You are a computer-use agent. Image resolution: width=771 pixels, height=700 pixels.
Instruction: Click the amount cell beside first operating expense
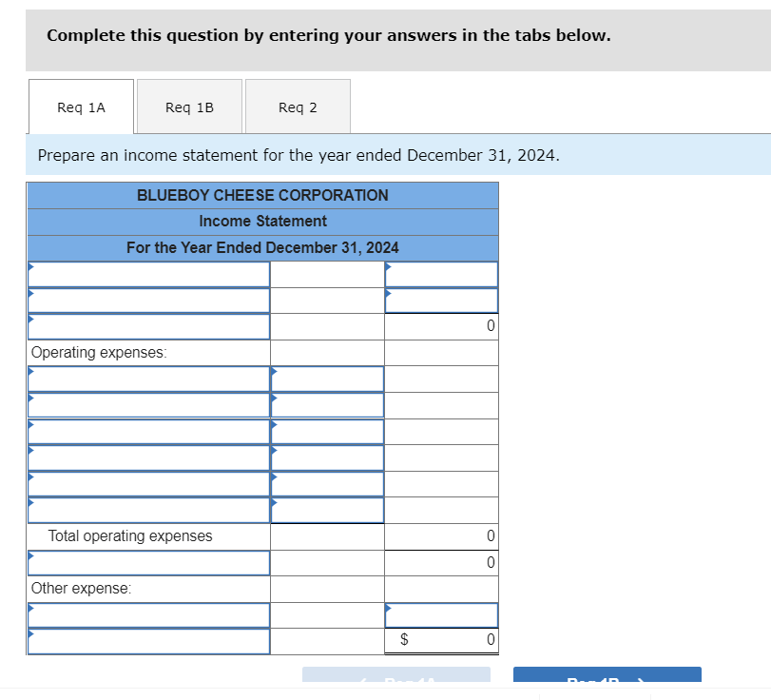click(x=326, y=379)
